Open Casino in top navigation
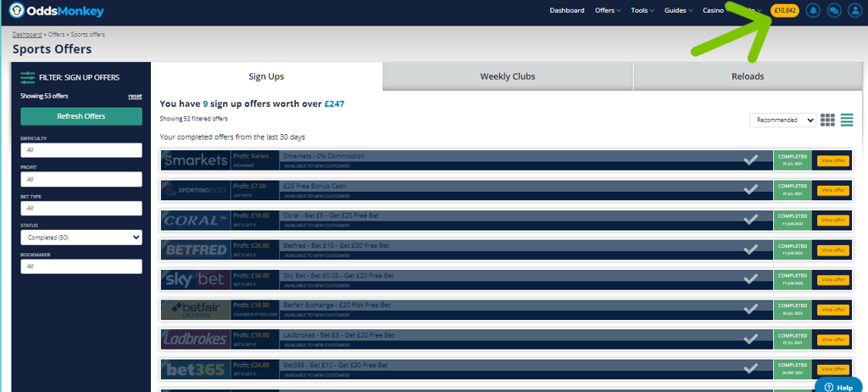Image resolution: width=868 pixels, height=392 pixels. tap(713, 10)
